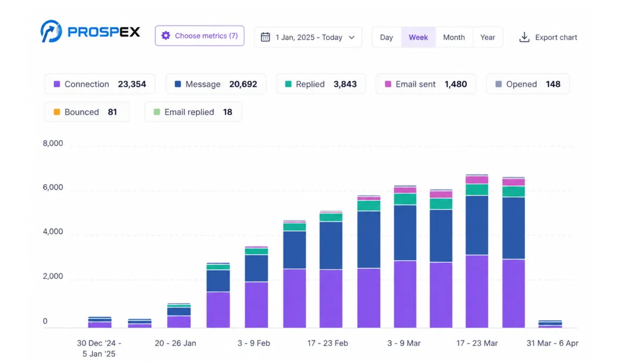The height and width of the screenshot is (362, 644).
Task: Click the 17 - 23 Mar stacked bar
Action: (x=477, y=251)
